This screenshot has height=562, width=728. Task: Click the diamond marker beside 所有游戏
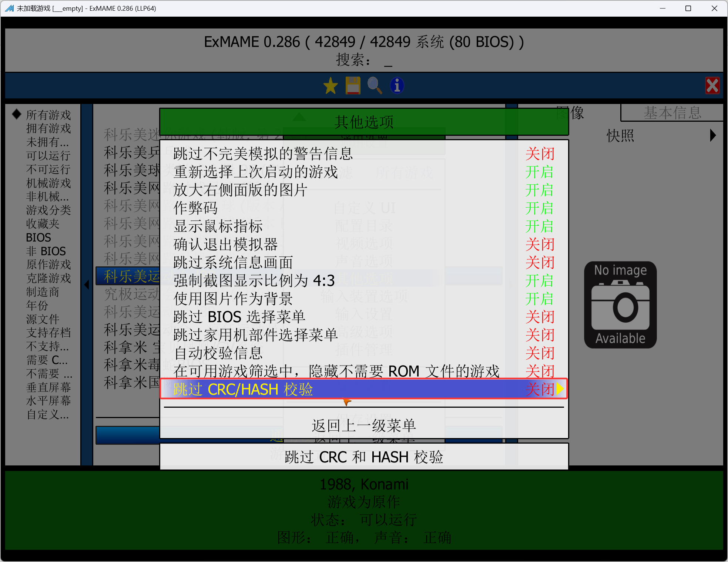[16, 114]
